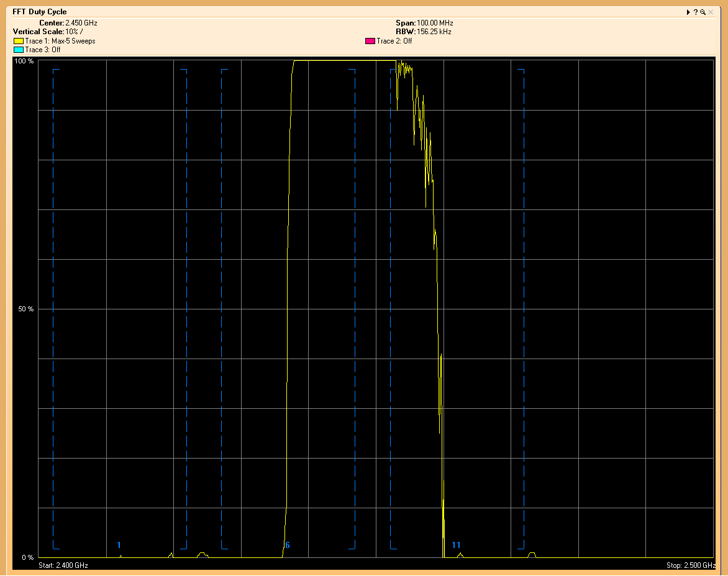Click the Stop: 2.500 GHz label
Image resolution: width=728 pixels, height=576 pixels.
pos(691,565)
